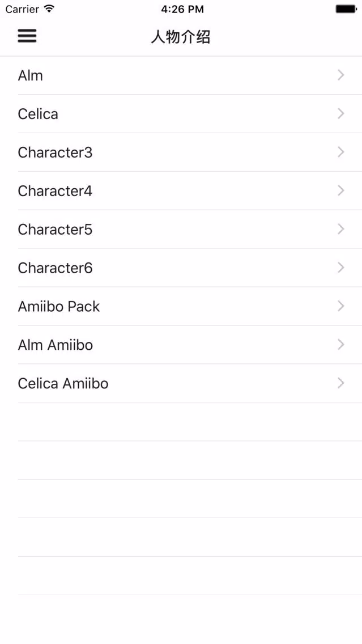Tap the battery icon in status bar
Image resolution: width=362 pixels, height=644 pixels.
pos(346,9)
